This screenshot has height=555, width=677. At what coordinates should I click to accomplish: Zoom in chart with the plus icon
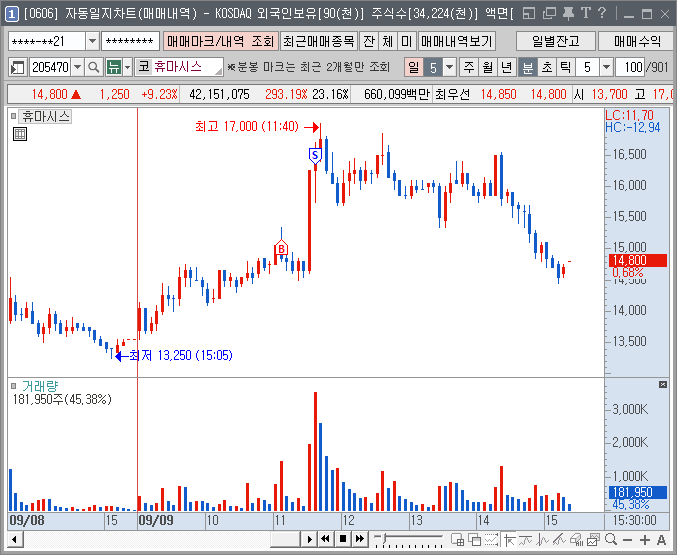(x=645, y=540)
